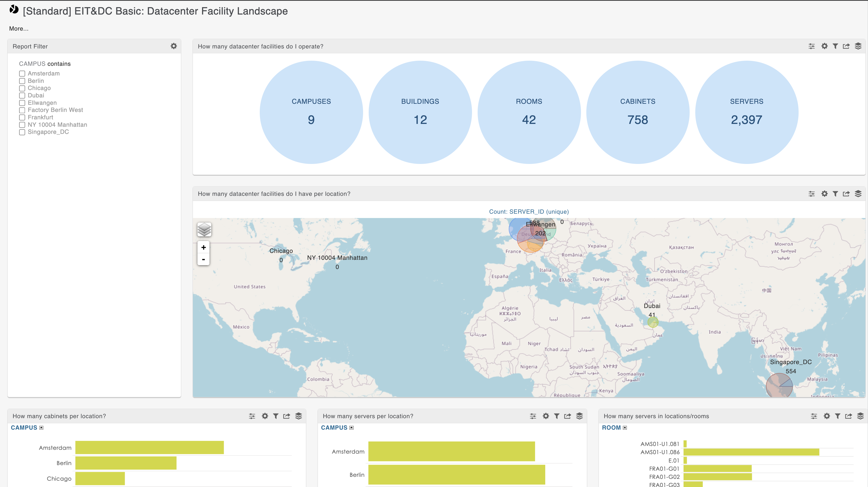Viewport: 868px width, 487px height.
Task: Open the More... link
Action: tap(19, 29)
